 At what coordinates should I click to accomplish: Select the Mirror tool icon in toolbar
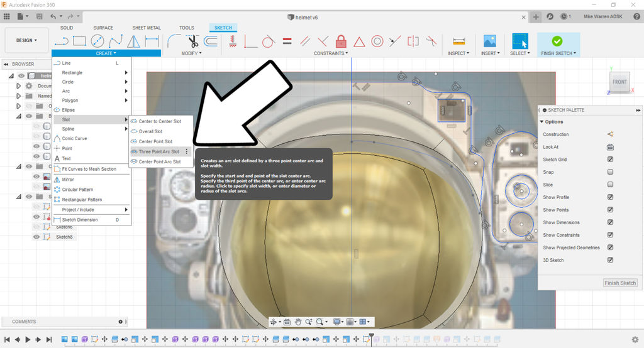133,41
